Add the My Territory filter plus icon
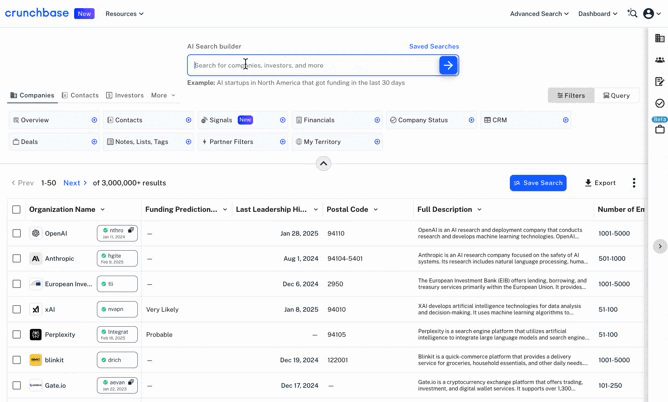 tap(377, 142)
